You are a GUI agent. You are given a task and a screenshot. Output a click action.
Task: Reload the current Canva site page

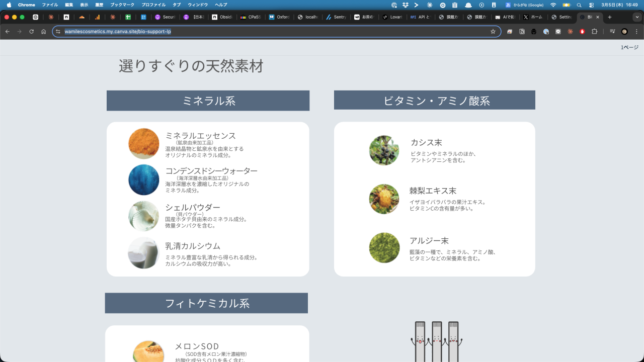(31, 31)
